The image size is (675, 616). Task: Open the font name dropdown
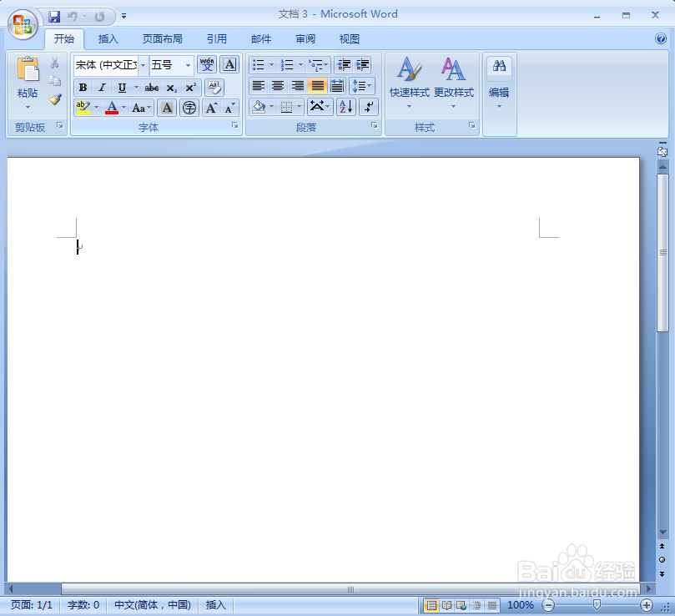(143, 65)
